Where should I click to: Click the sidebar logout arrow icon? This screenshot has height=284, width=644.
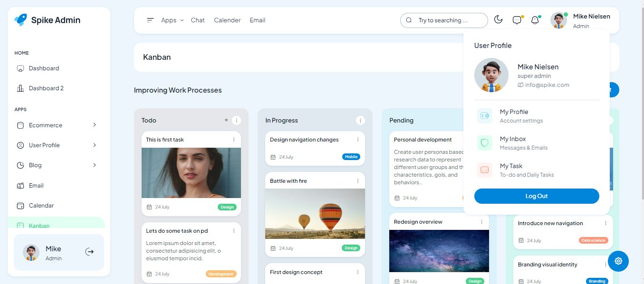click(89, 252)
